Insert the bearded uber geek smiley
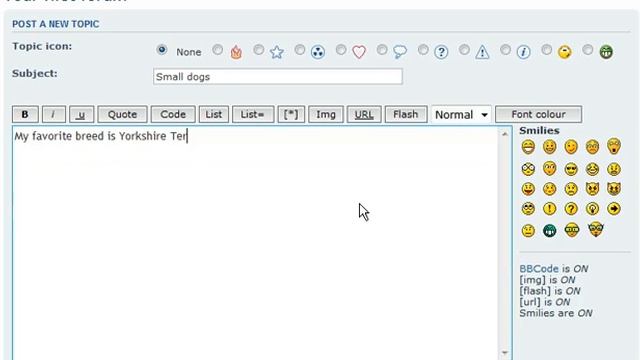Image resolution: width=640 pixels, height=360 pixels. (x=596, y=230)
